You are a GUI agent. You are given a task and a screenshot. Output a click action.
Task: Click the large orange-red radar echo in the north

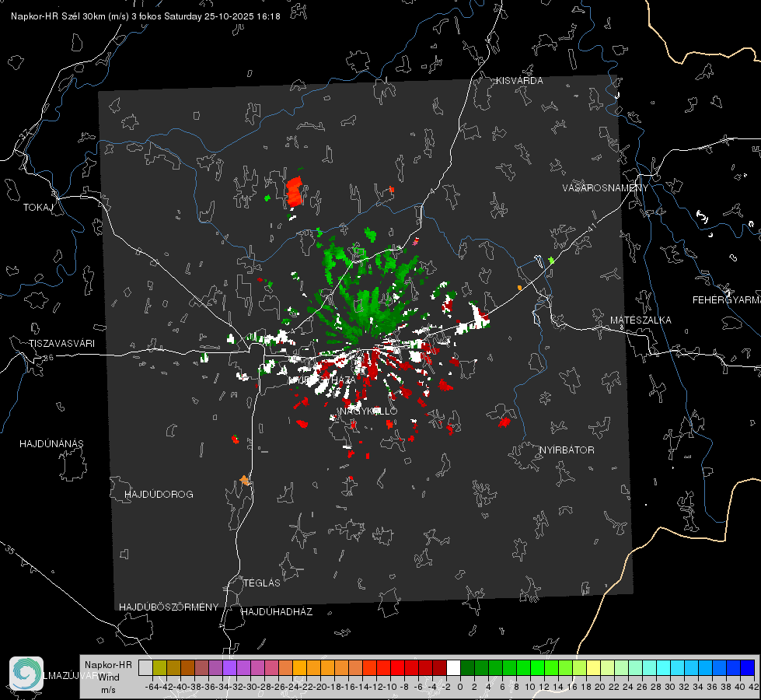point(294,191)
